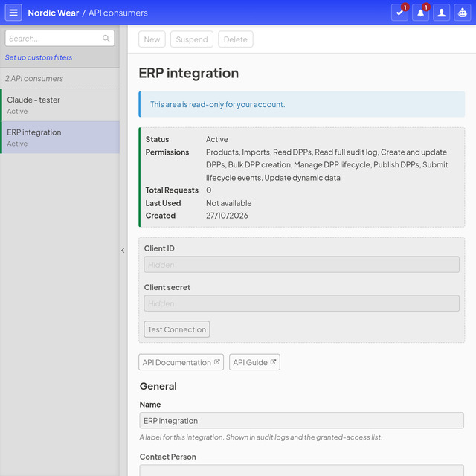Click the 'Not available' Last Used value

[229, 203]
